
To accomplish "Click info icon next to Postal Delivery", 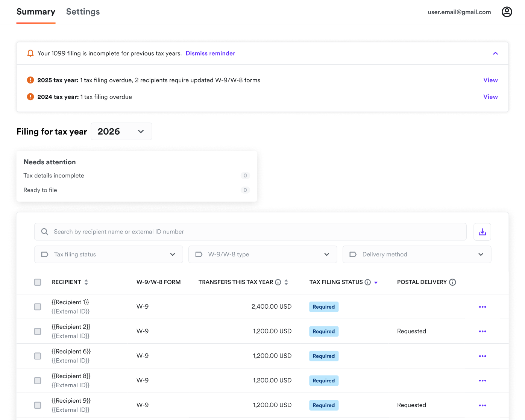I will (x=452, y=282).
